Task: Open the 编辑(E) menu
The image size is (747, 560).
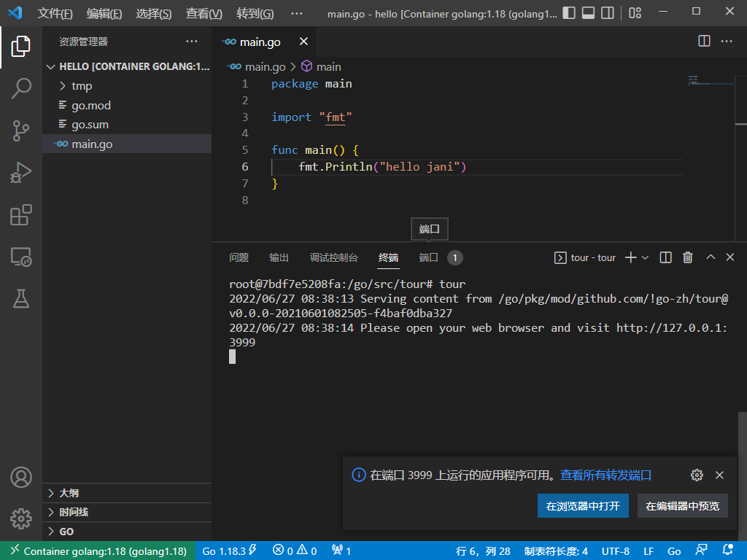Action: point(104,13)
